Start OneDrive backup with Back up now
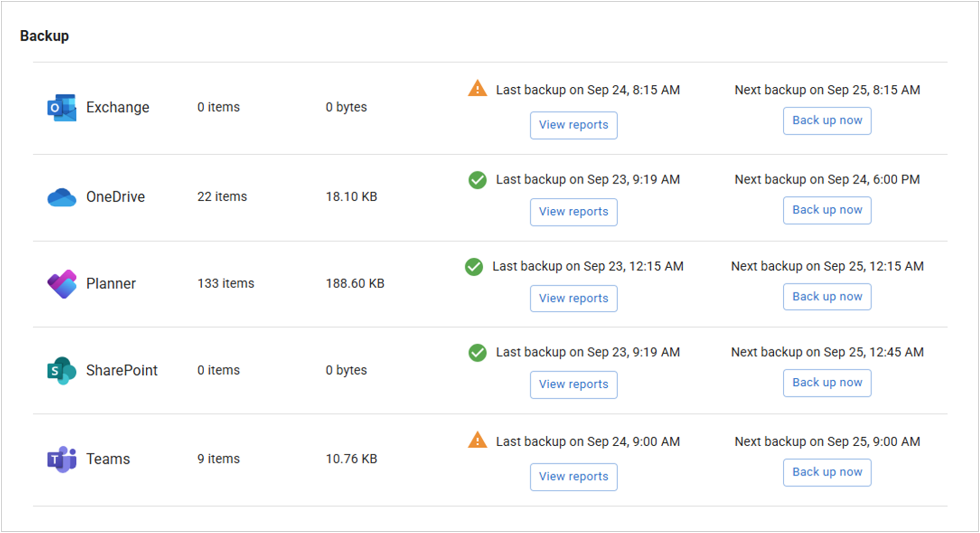 tap(827, 210)
